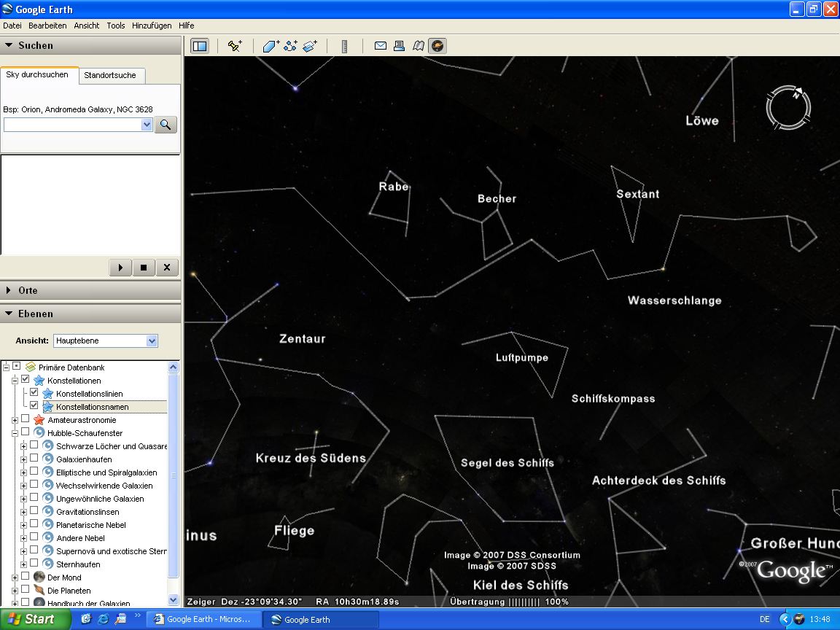Select the Ungewöhnliche Galaxien tree item

click(x=100, y=499)
